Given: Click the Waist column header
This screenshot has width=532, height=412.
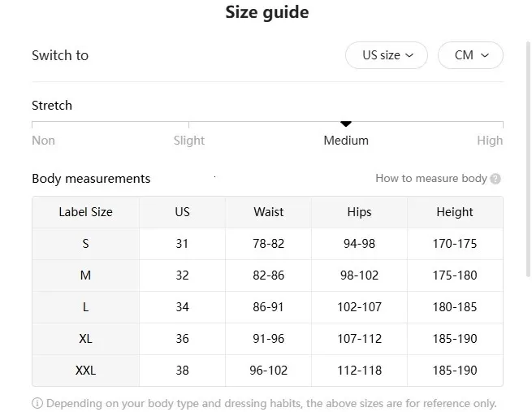Looking at the screenshot, I should pos(268,212).
